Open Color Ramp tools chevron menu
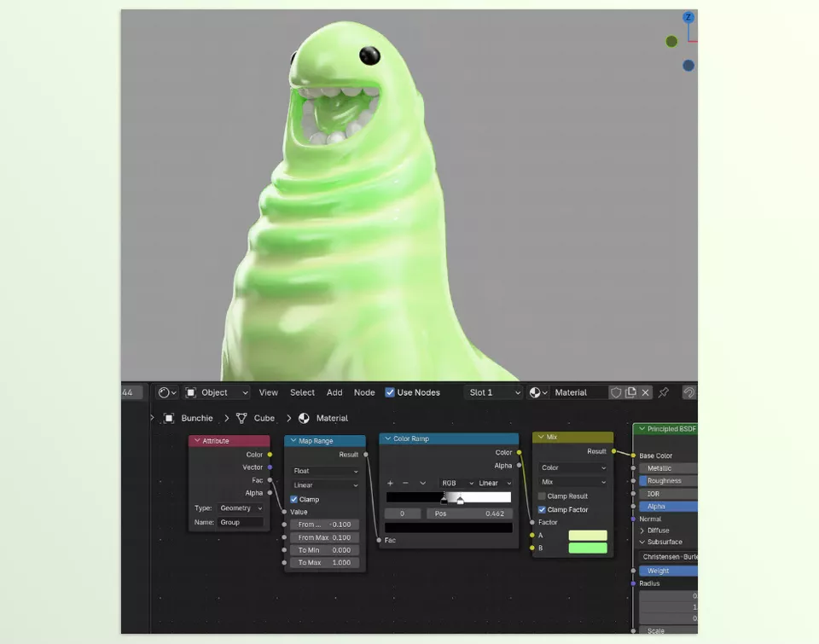Screen dimensions: 819x644 (422, 483)
